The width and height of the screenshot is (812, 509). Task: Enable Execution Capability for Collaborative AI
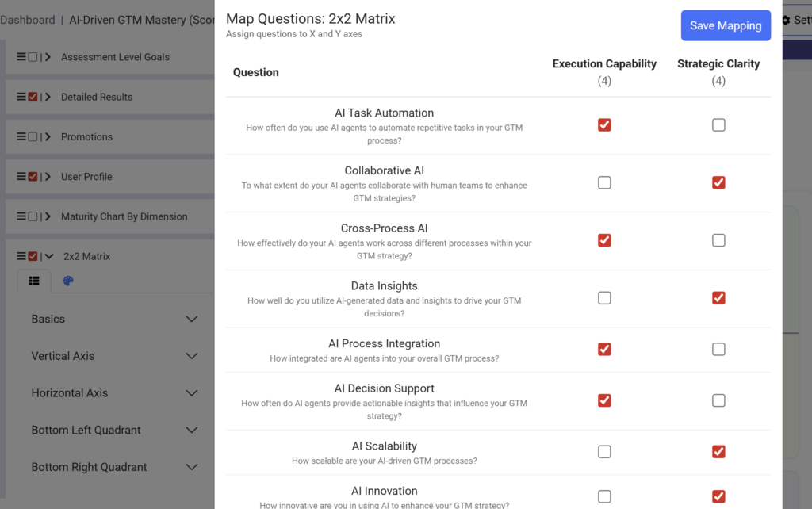tap(604, 182)
